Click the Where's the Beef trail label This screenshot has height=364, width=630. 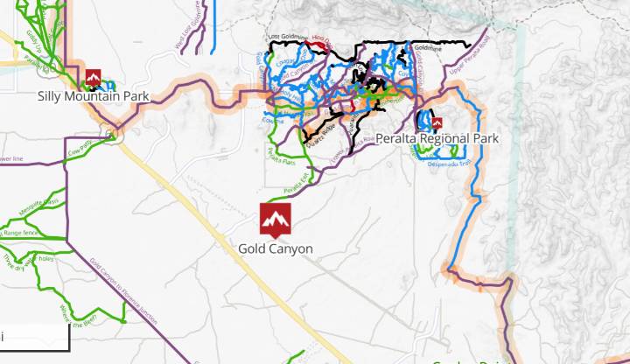tap(78, 315)
